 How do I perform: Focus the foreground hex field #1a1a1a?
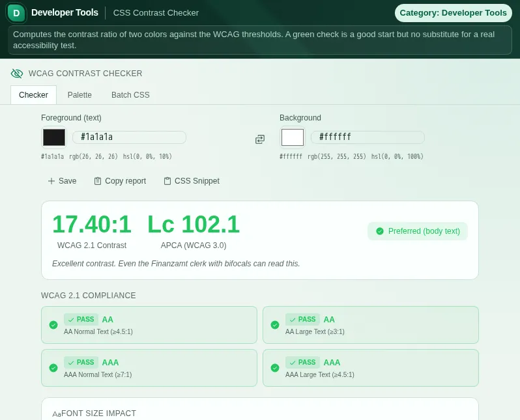pos(129,137)
